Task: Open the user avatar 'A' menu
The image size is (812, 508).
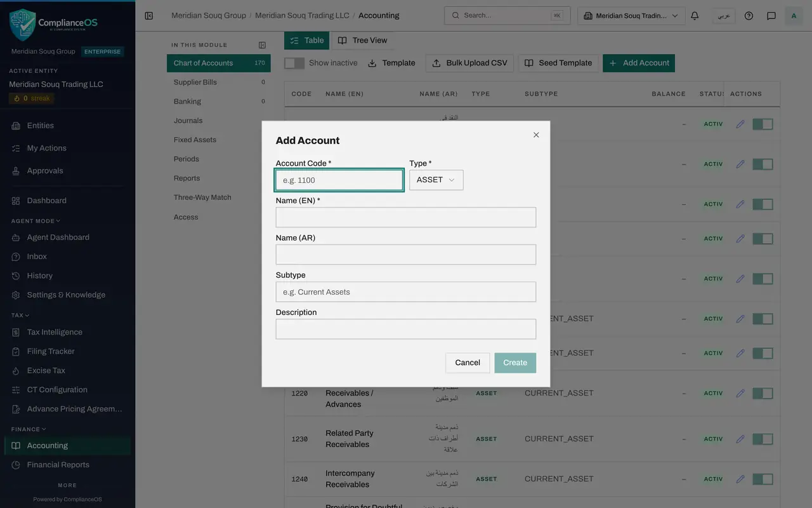Action: tap(794, 16)
